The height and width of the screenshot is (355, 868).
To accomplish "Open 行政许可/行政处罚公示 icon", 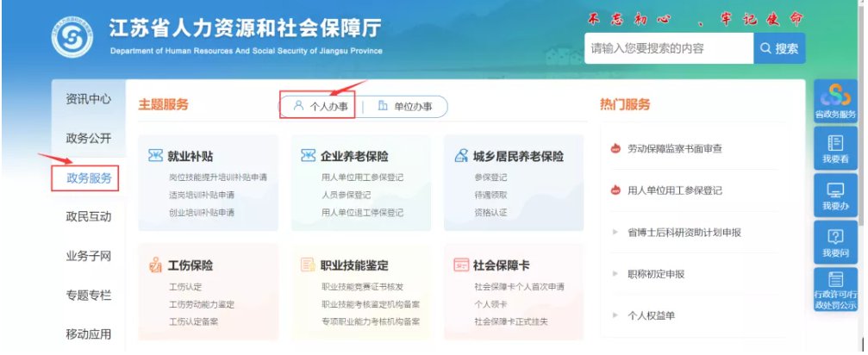I will pos(835,290).
